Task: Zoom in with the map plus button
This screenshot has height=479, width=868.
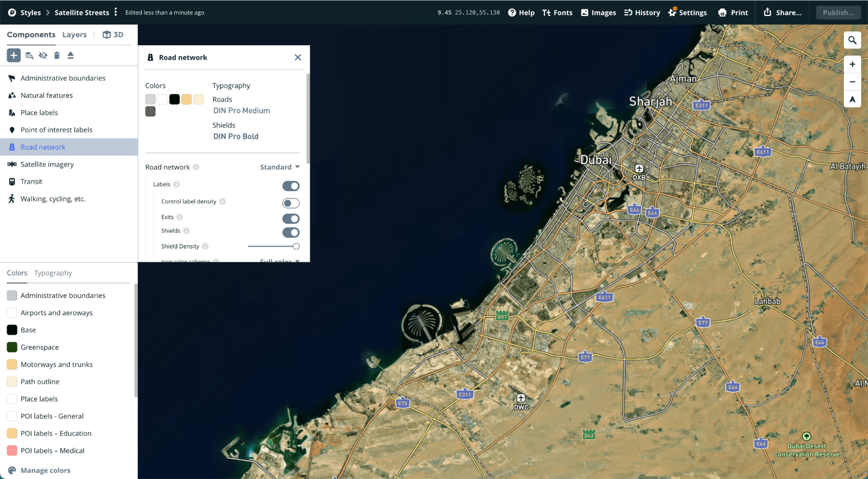Action: pyautogui.click(x=852, y=64)
